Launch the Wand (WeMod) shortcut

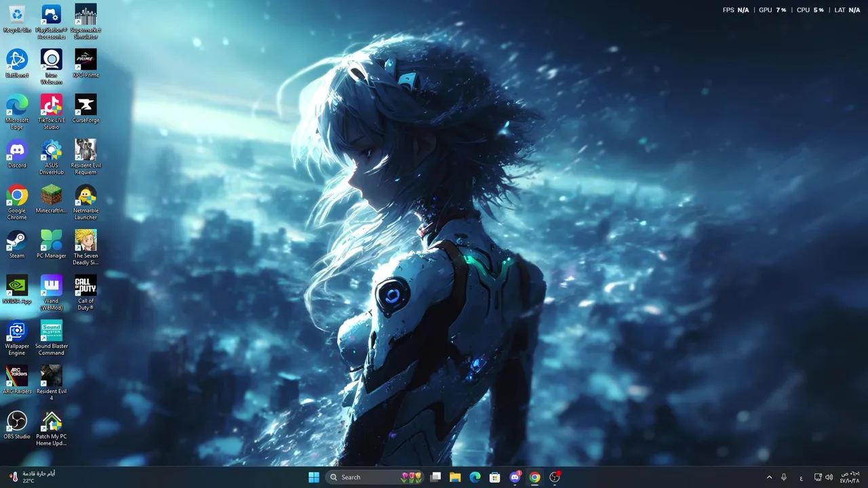pyautogui.click(x=52, y=293)
